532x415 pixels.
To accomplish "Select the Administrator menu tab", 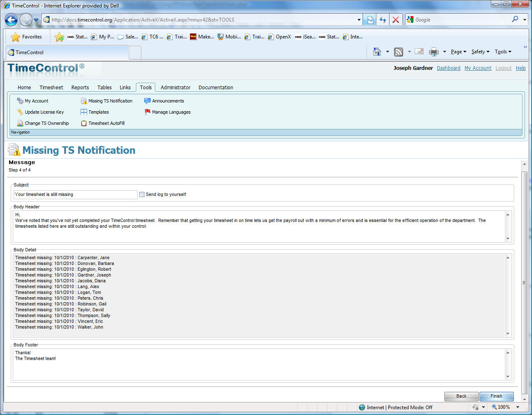I will click(x=176, y=87).
